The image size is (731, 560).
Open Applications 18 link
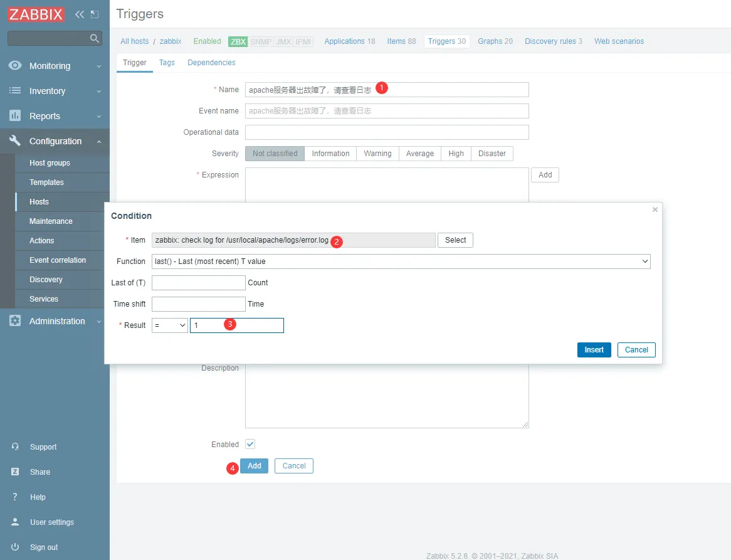coord(350,41)
